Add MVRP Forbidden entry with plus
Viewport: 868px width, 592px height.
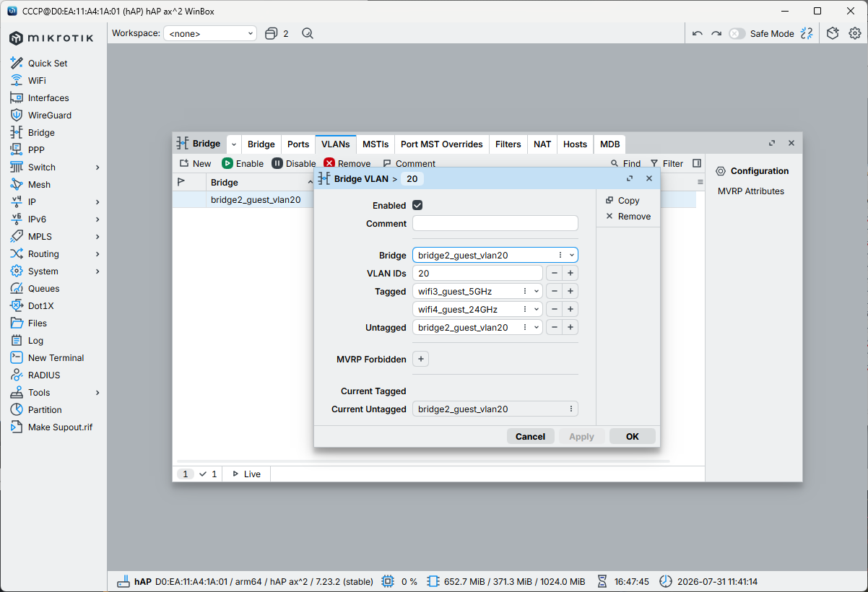(421, 359)
